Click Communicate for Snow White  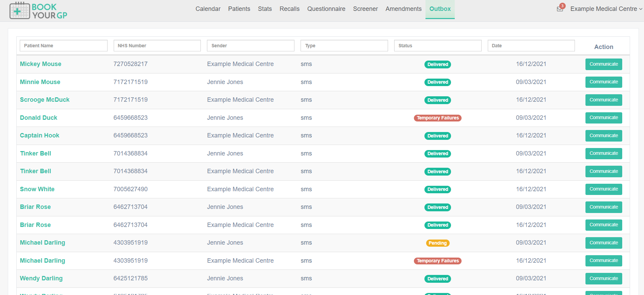pos(603,189)
